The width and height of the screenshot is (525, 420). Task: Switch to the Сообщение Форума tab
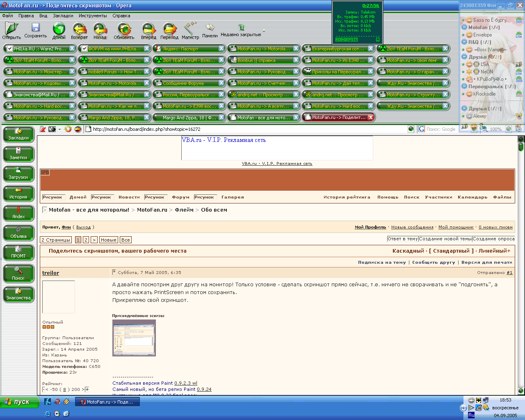coord(189,83)
